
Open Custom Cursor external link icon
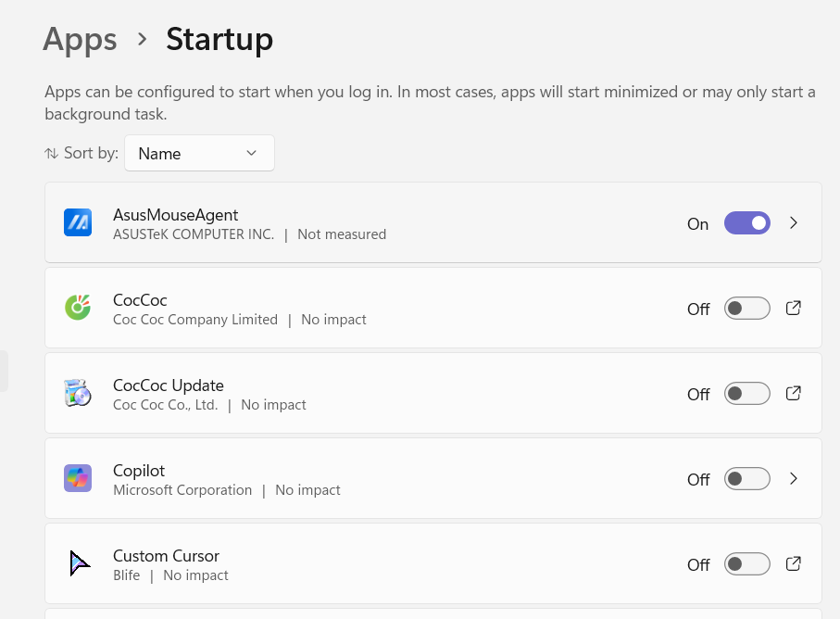794,564
